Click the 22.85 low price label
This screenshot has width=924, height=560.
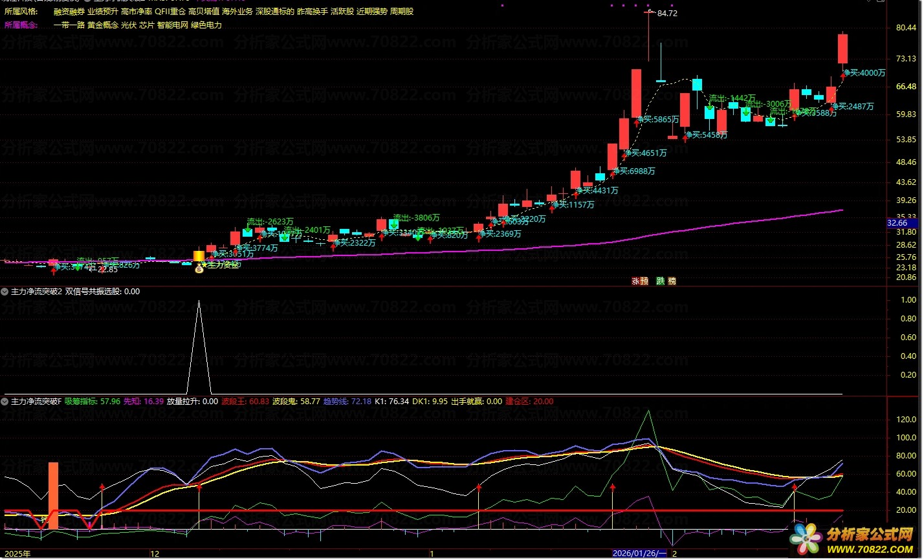107,270
